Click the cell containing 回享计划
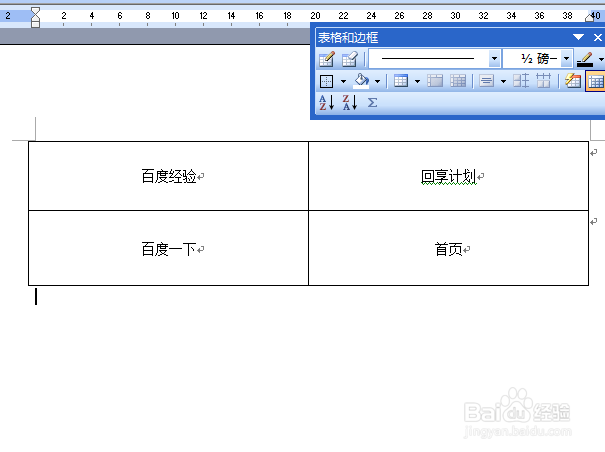Screen dimensions: 605x452 pyautogui.click(x=448, y=176)
